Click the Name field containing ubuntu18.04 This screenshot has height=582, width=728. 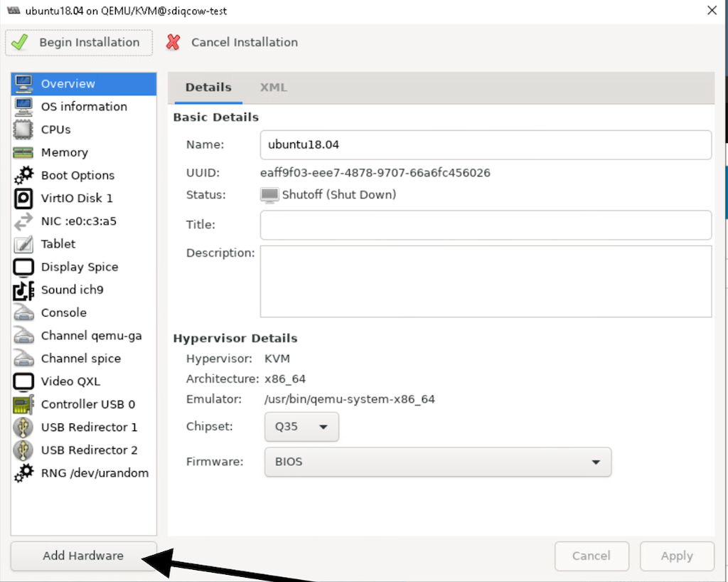[x=486, y=145]
